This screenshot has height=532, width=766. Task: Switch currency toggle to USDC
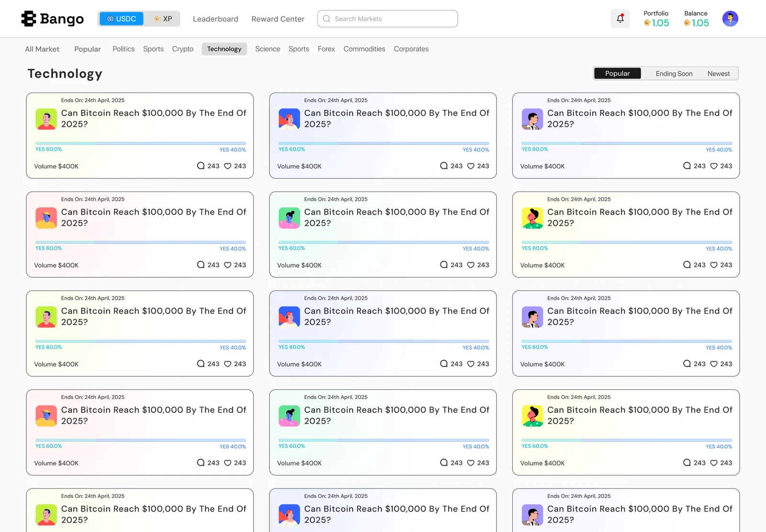tap(122, 19)
